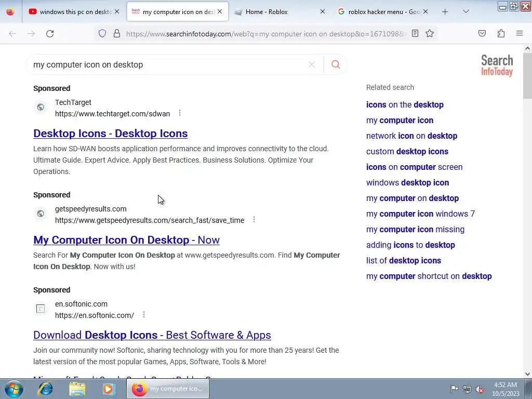Open Windows Explorer folder in taskbar
Screen dimensions: 532x399
[77, 389]
